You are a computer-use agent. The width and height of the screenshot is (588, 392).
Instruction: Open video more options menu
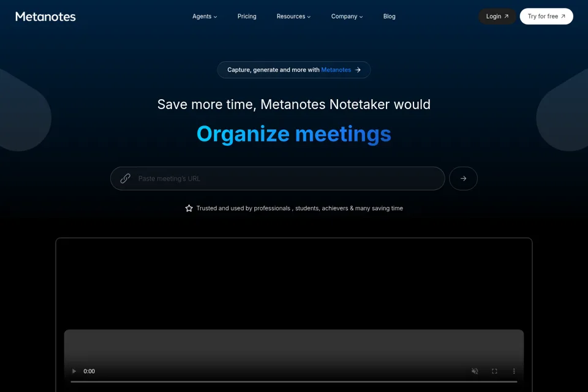click(514, 371)
